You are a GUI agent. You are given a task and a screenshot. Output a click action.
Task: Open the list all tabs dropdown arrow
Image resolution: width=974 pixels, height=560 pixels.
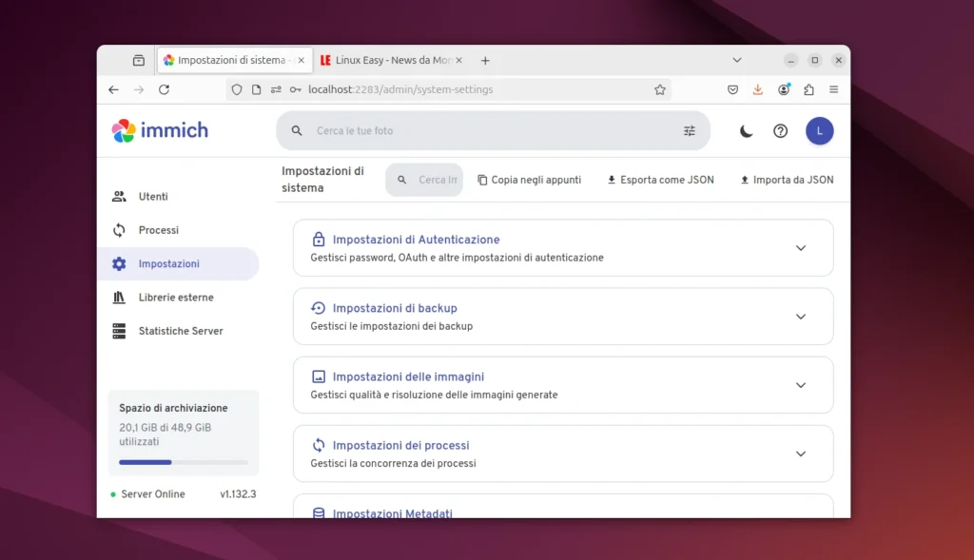[737, 60]
